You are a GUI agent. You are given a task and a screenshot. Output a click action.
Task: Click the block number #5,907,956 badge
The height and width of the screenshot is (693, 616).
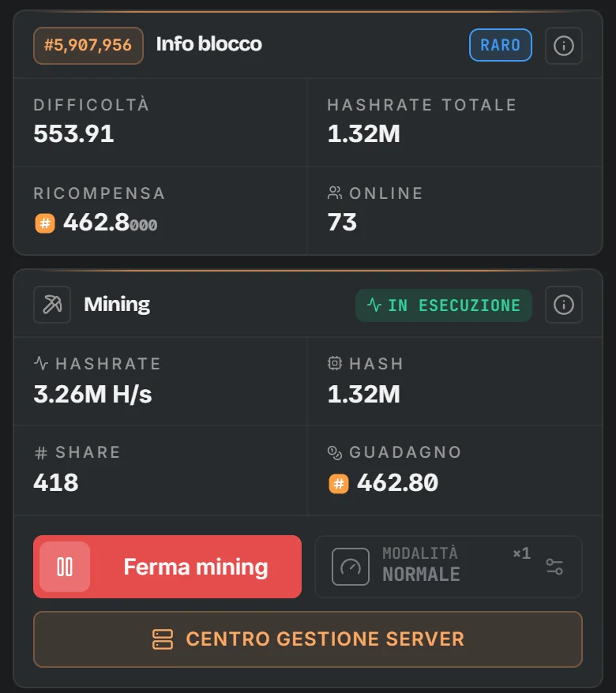coord(88,46)
